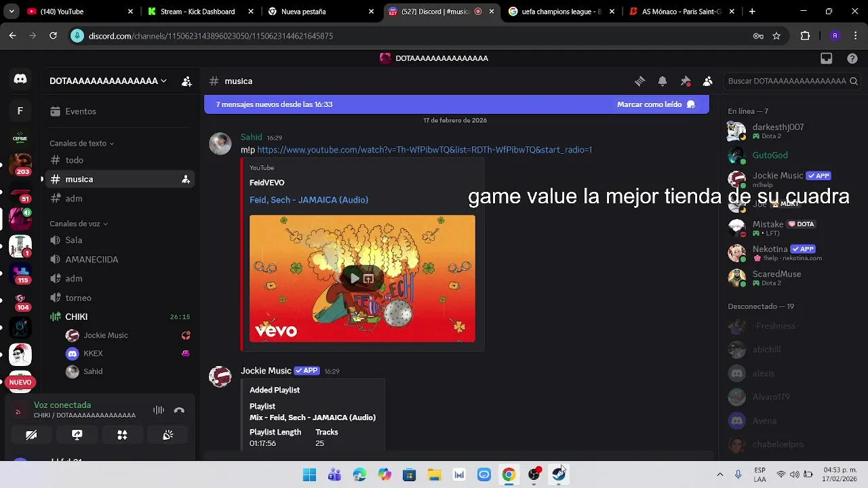Screen dimensions: 868x488
Task: Open new browser tab plus button
Action: (x=752, y=12)
